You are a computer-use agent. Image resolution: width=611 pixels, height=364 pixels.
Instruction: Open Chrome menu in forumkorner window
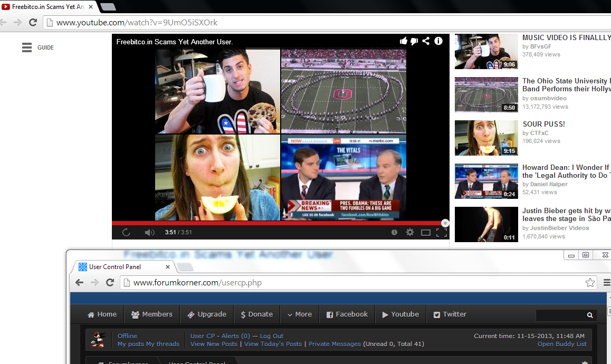(x=607, y=283)
